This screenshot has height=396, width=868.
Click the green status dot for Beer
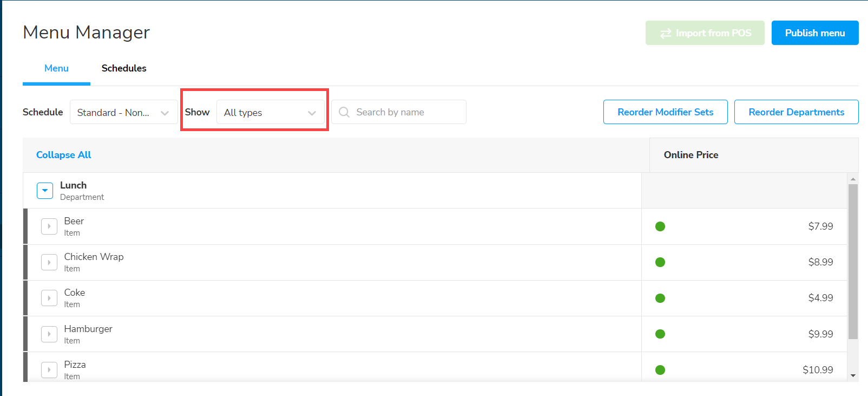coord(660,226)
